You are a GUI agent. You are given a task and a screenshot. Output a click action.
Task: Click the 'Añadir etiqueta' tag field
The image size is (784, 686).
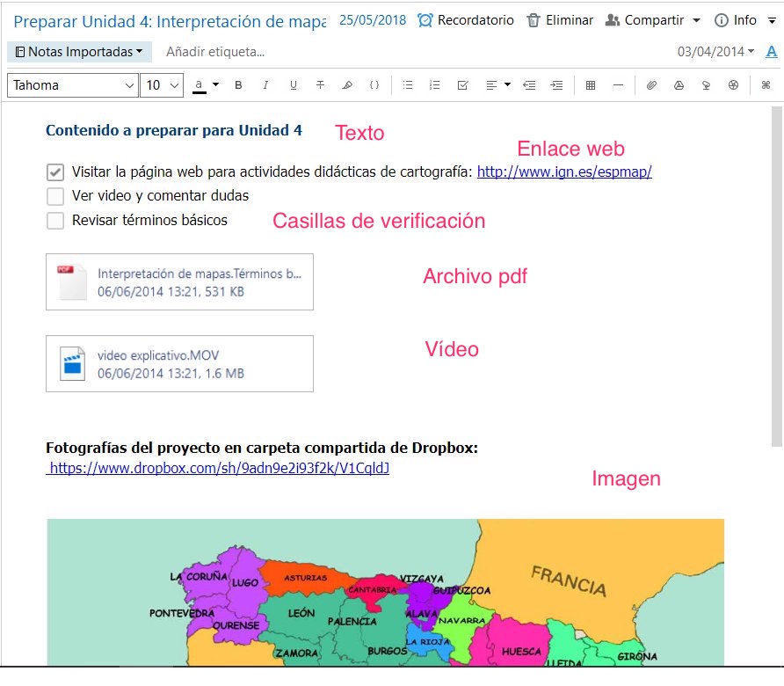215,52
